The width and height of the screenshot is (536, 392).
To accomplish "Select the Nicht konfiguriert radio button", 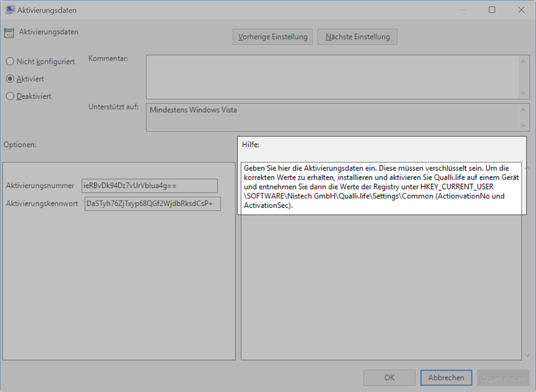I will tap(10, 62).
